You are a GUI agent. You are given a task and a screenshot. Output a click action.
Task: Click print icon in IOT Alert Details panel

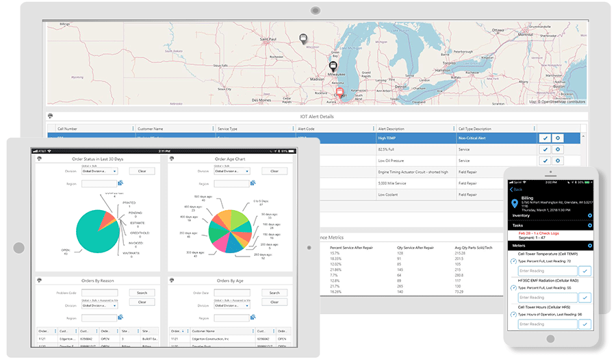51,117
